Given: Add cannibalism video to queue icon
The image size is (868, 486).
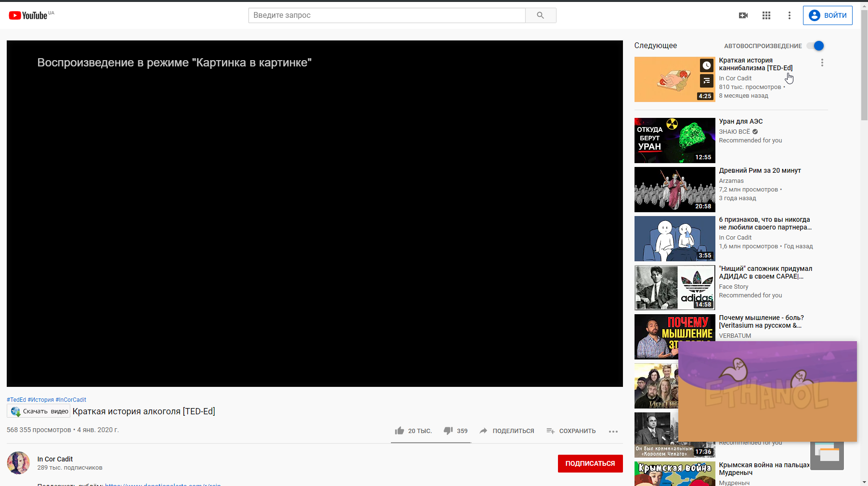Looking at the screenshot, I should pyautogui.click(x=706, y=81).
